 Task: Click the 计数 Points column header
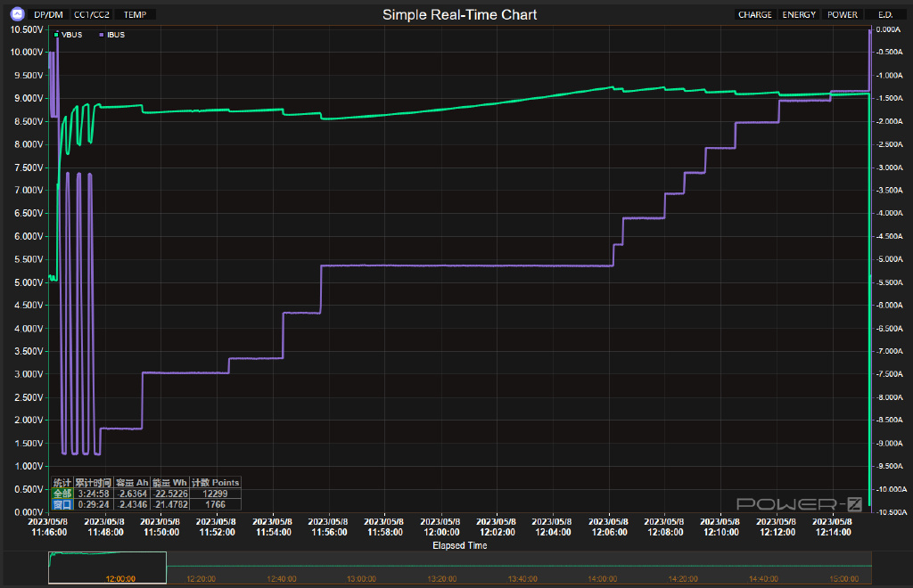(215, 483)
